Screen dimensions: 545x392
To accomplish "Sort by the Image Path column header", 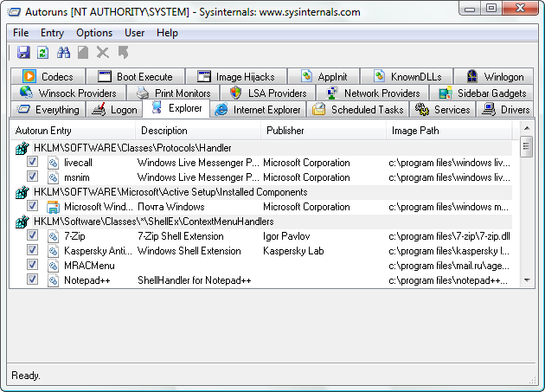I will (449, 131).
